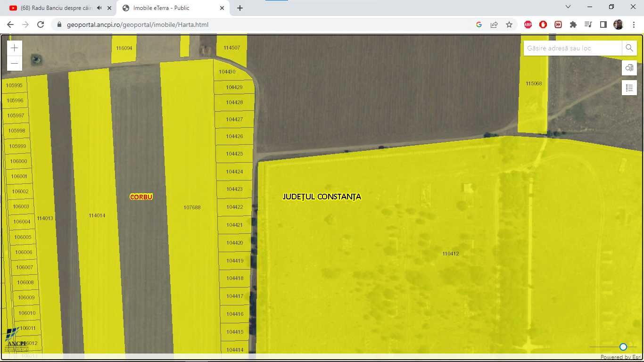Select the Imobile eTerra - Public tab
Viewport: 644px width, 362px height.
[x=173, y=8]
